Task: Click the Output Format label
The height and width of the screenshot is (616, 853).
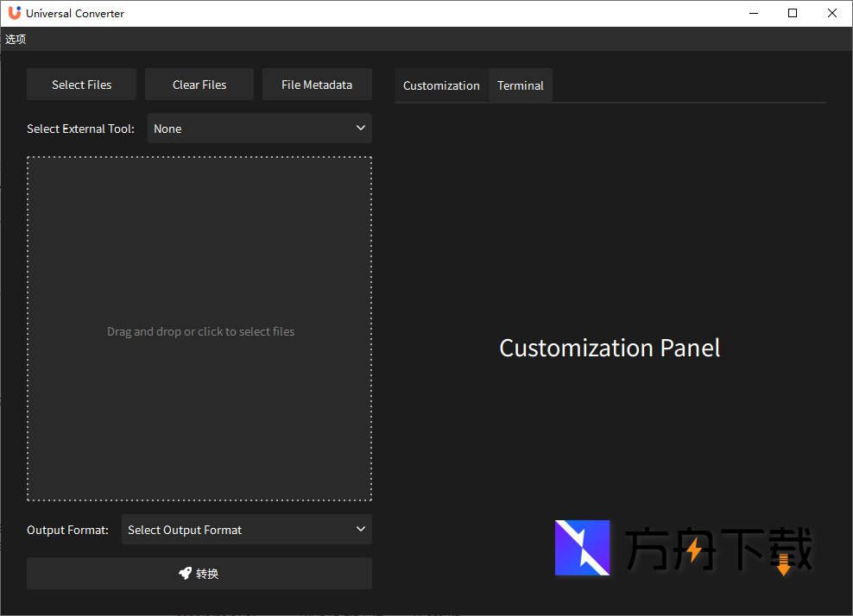Action: point(67,530)
